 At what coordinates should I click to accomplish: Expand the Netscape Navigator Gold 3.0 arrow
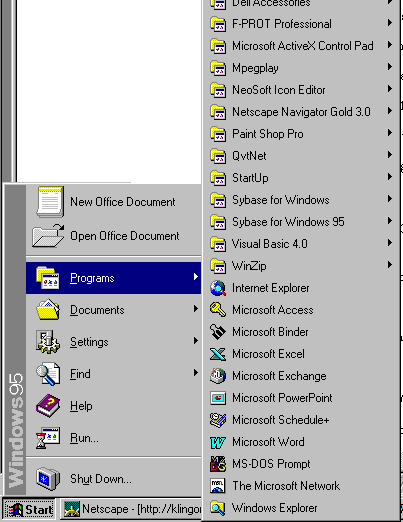pos(389,111)
